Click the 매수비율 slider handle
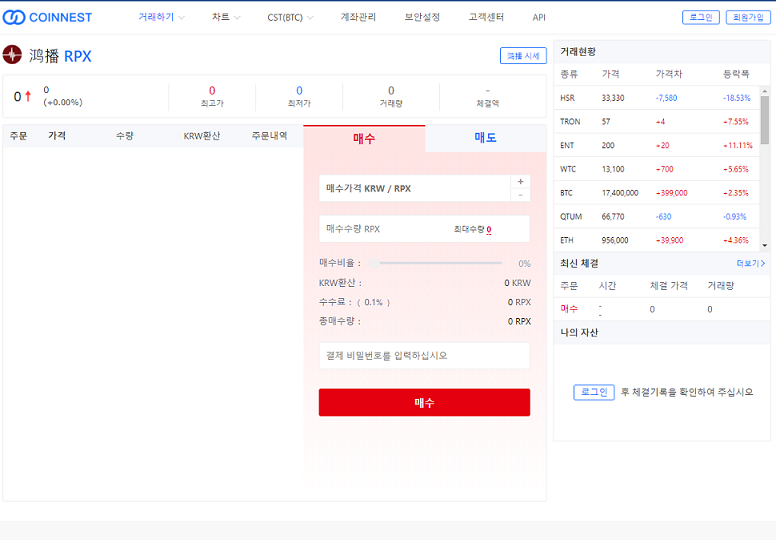 pyautogui.click(x=375, y=263)
